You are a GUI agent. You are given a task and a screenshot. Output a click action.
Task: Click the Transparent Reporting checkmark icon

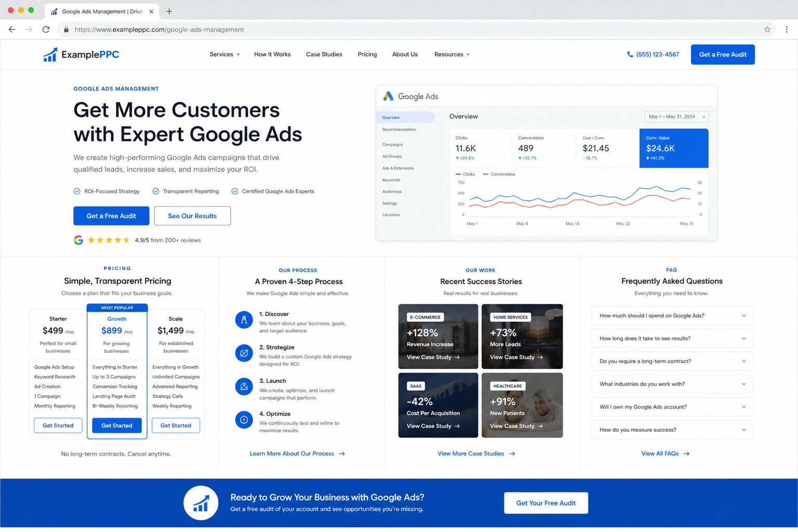click(x=155, y=191)
